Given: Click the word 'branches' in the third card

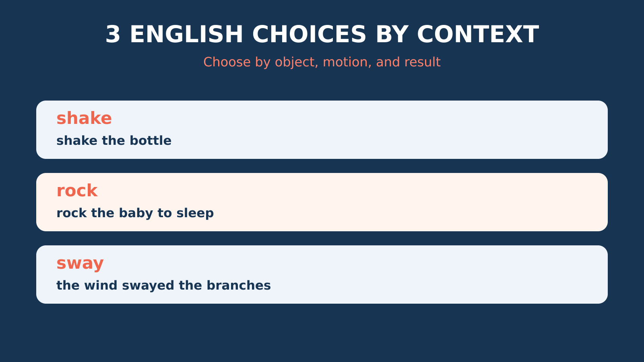Looking at the screenshot, I should click(239, 286).
